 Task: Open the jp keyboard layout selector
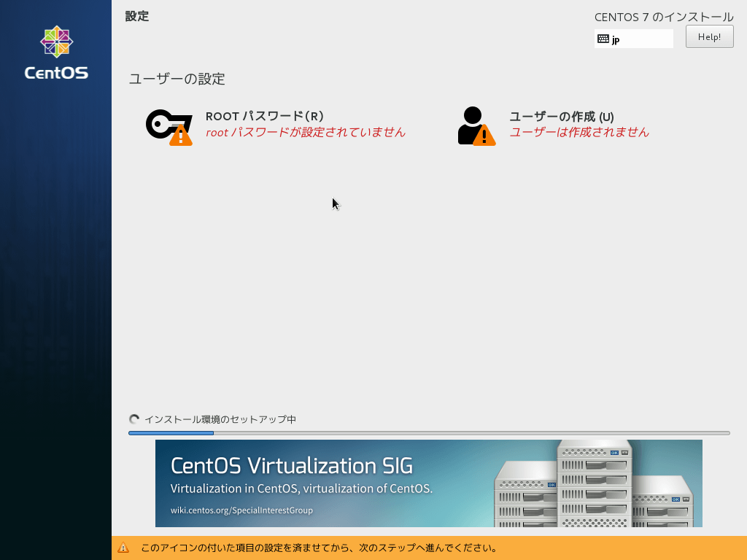(633, 38)
